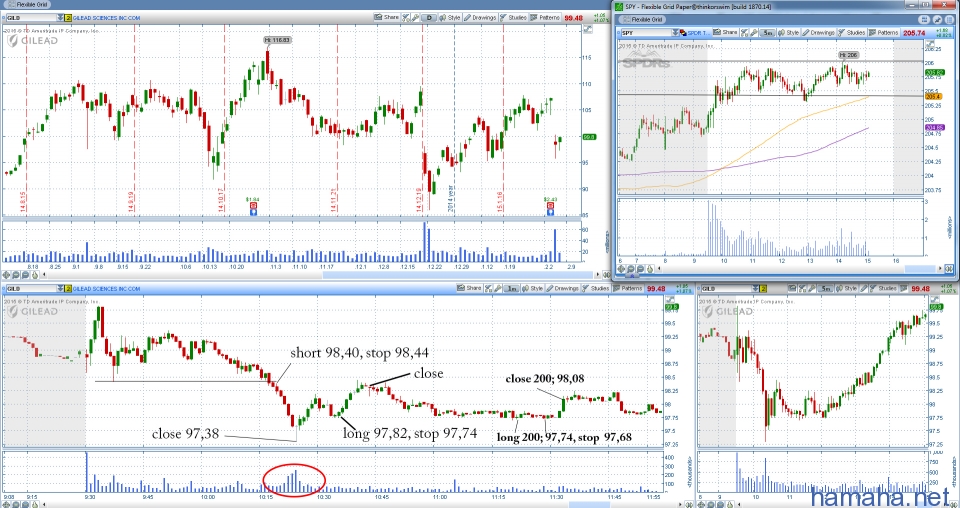Viewport: 960px width, 508px height.
Task: Expand the SPY symbol dropdown arrow
Action: pyautogui.click(x=676, y=32)
